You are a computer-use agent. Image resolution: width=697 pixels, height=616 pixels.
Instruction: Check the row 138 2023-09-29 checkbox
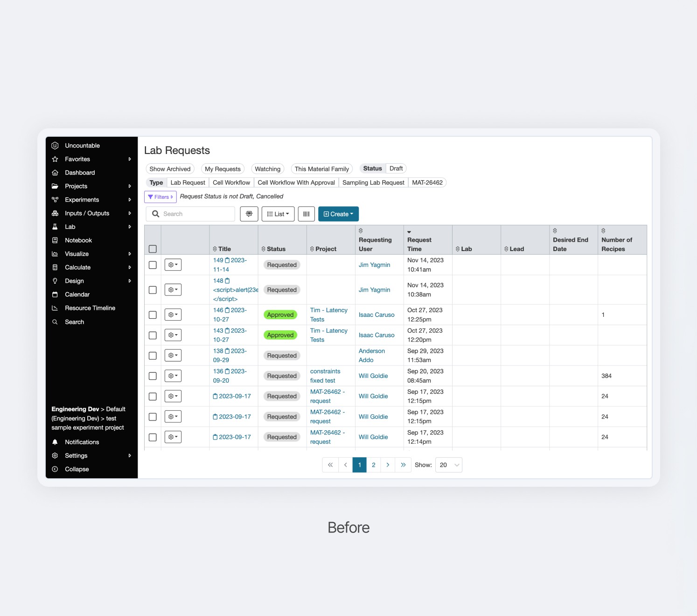click(x=153, y=356)
